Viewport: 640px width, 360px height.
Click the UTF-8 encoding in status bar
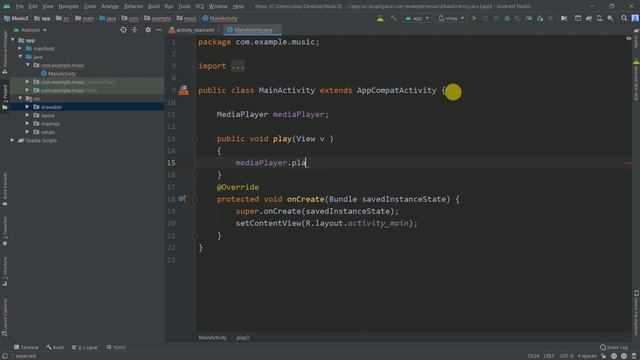click(x=567, y=356)
